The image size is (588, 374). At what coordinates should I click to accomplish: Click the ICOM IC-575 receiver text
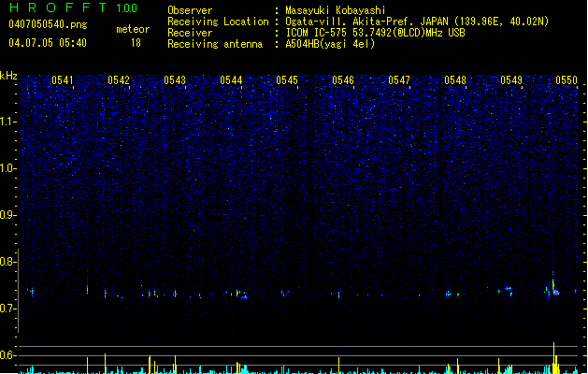[x=375, y=33]
